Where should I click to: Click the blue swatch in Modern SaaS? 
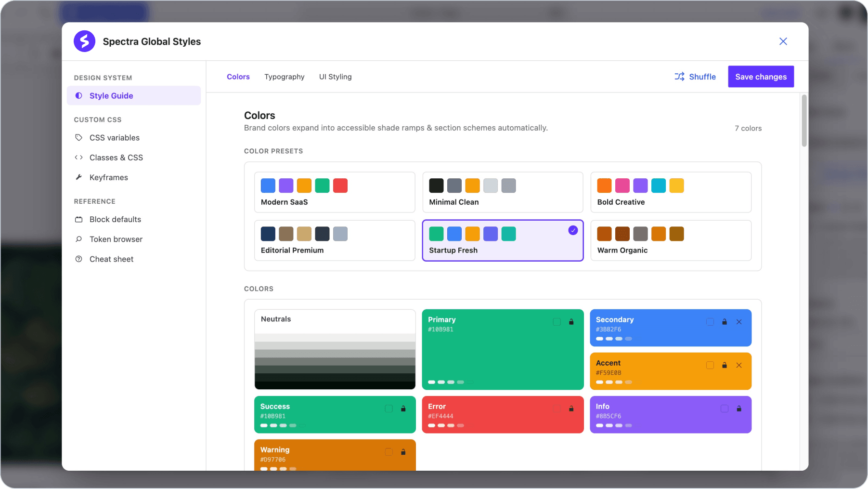[268, 185]
